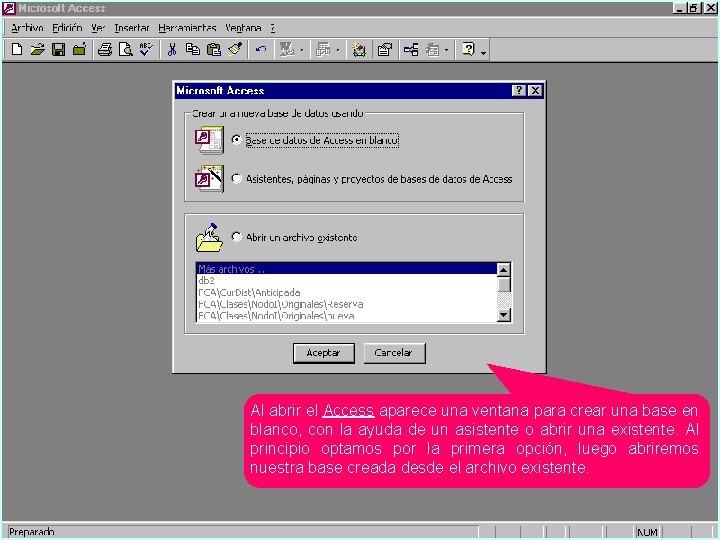The image size is (720, 540).
Task: Click the open folder icon in dialog
Action: 209,238
